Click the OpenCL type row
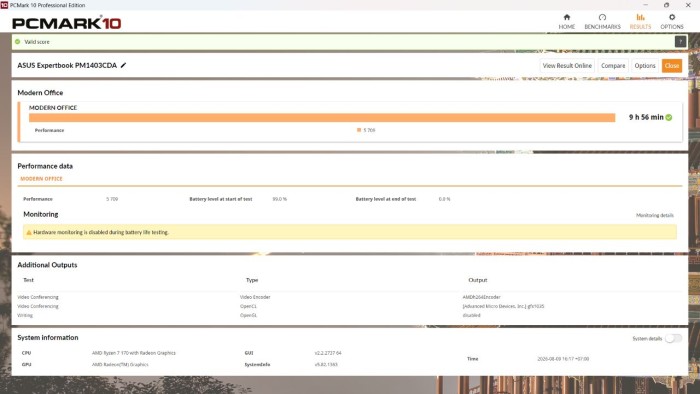 click(x=248, y=307)
